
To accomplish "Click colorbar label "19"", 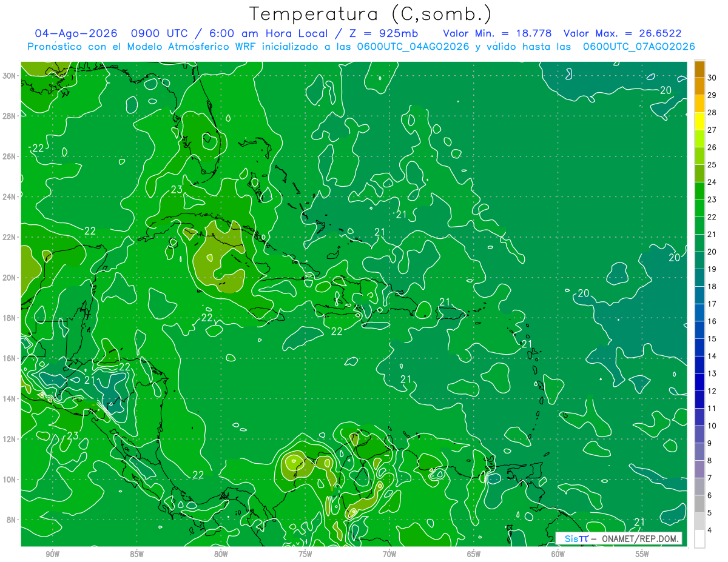I will point(712,269).
